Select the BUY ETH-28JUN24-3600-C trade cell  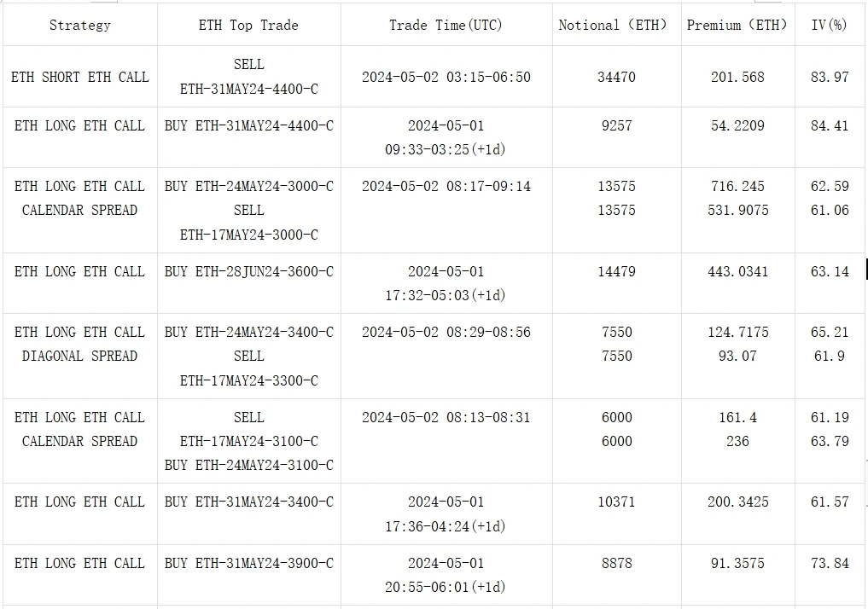click(x=248, y=271)
